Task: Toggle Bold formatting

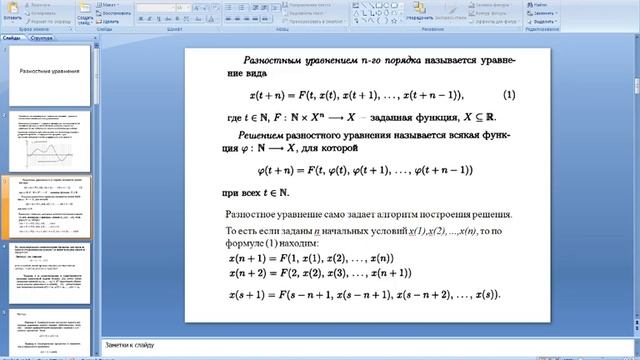Action: pos(141,19)
